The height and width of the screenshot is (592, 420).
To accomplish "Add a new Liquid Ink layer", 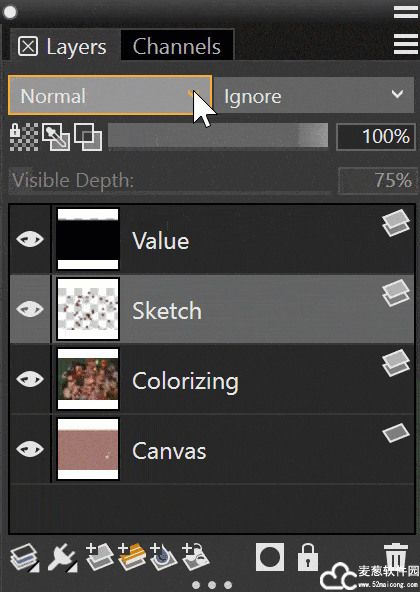I will click(196, 557).
